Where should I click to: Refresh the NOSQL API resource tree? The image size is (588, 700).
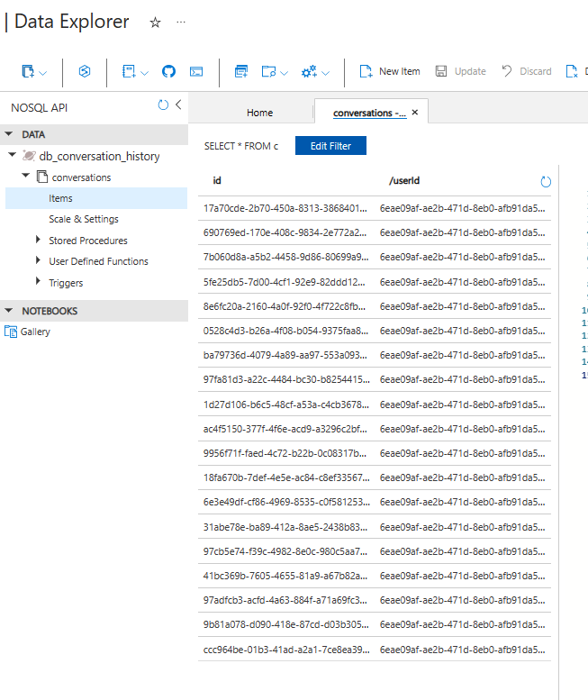click(163, 105)
